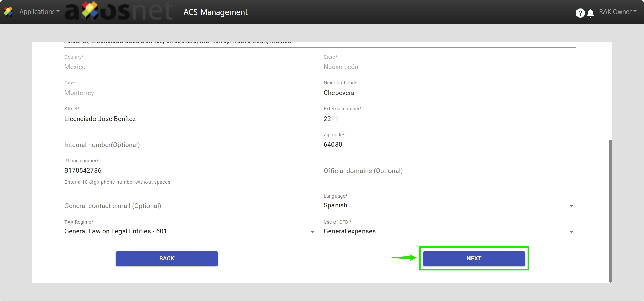Focus the Street input field
This screenshot has width=644, height=301.
tap(190, 119)
